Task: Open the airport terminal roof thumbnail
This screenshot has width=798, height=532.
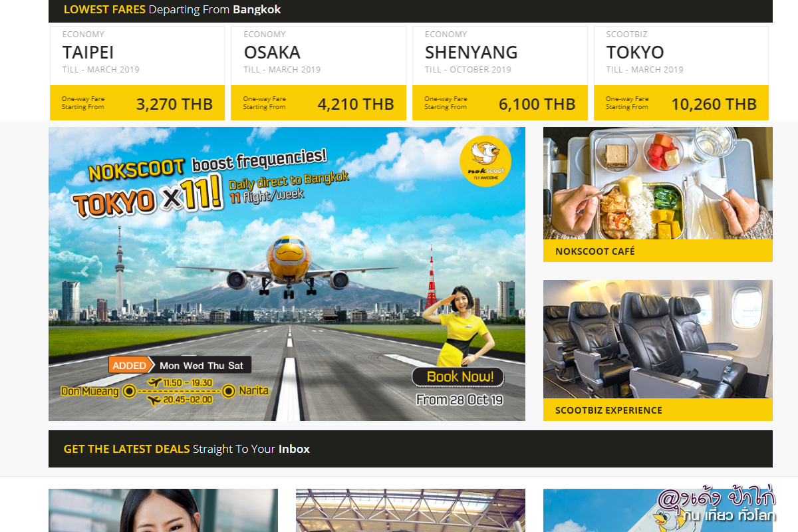Action: 410,511
